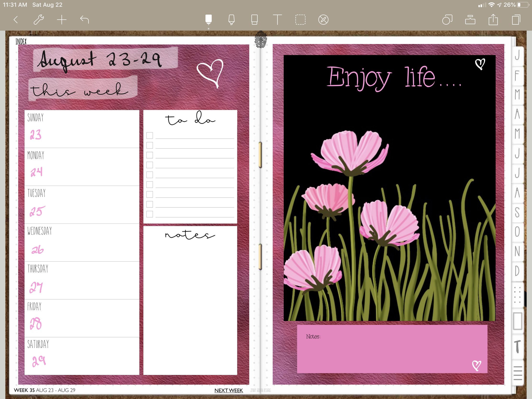Open the stickers toolbox icon
The width and height of the screenshot is (532, 399).
[x=470, y=19]
